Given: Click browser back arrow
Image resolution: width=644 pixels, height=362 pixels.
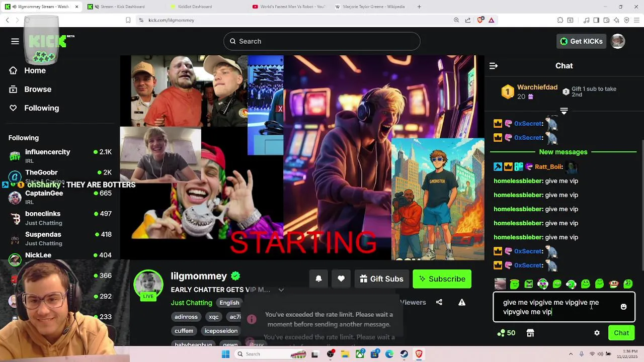Looking at the screenshot, I should click(7, 20).
